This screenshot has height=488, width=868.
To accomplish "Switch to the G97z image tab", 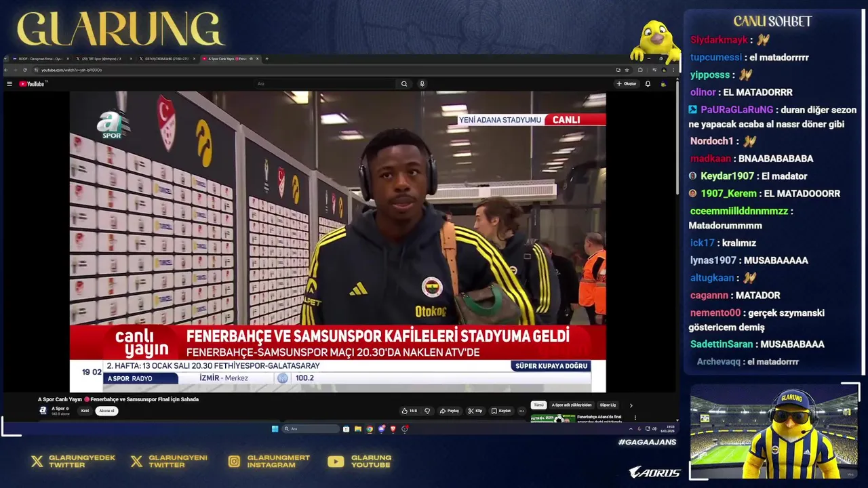I will pyautogui.click(x=167, y=59).
